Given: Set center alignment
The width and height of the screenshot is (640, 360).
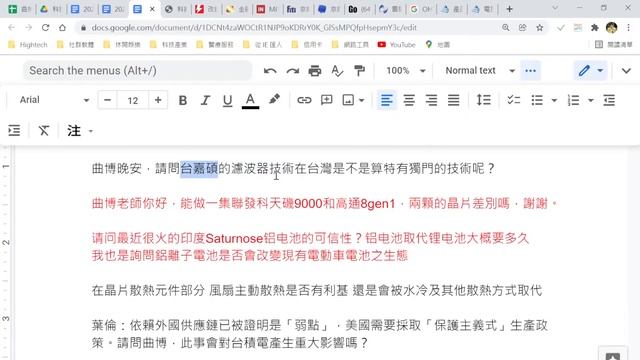Looking at the screenshot, I should click(409, 100).
